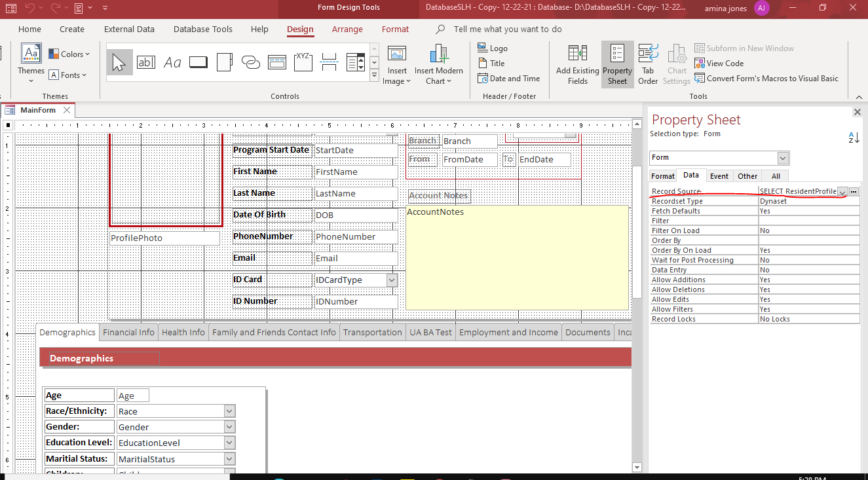Switch to Other tab in Property Sheet

point(747,175)
